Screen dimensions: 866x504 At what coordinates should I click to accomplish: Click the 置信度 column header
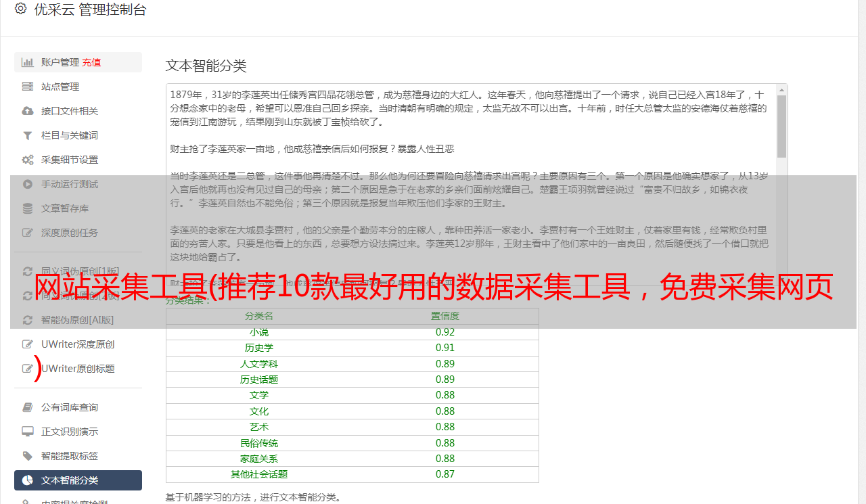tap(445, 316)
